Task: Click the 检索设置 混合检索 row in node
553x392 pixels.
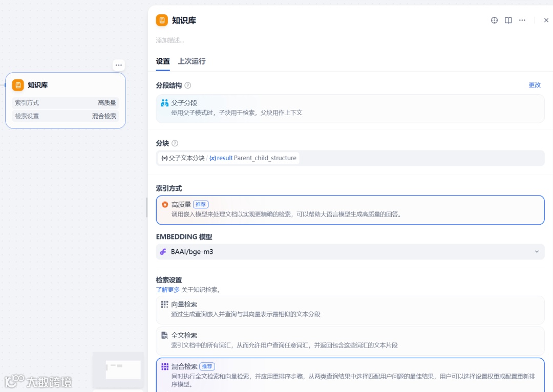Action: click(x=66, y=116)
